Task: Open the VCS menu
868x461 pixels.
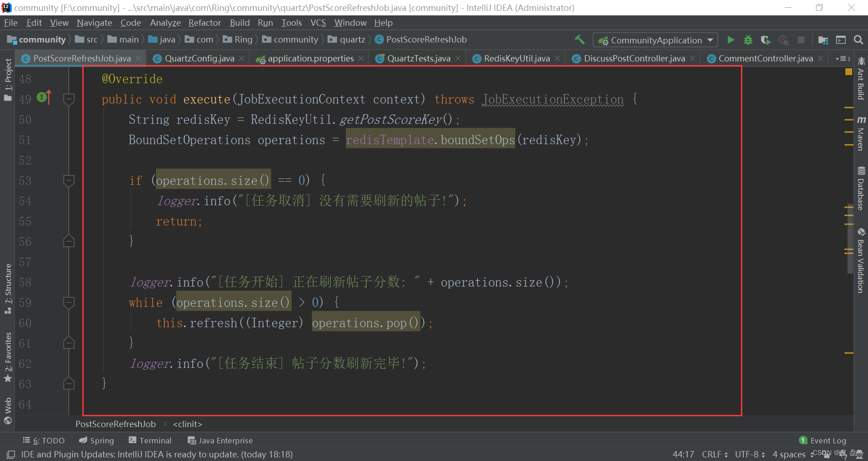Action: click(x=318, y=23)
